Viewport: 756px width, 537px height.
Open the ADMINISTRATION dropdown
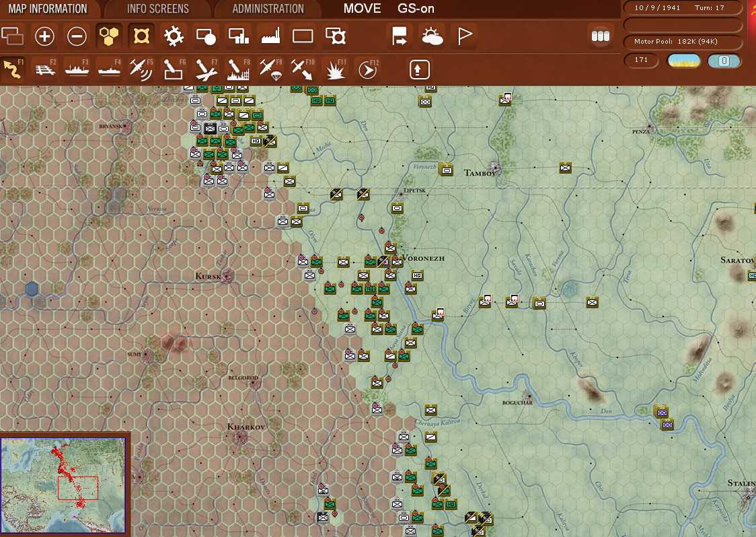point(268,9)
